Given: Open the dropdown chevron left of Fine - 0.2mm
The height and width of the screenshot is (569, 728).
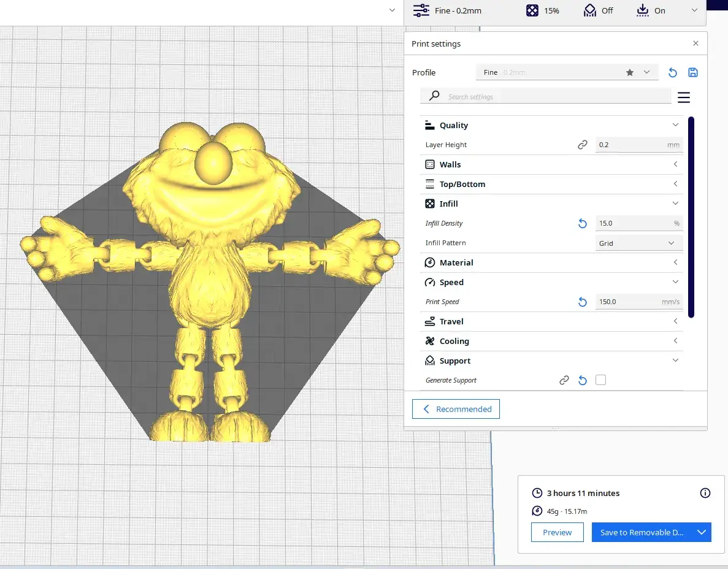Looking at the screenshot, I should [393, 10].
